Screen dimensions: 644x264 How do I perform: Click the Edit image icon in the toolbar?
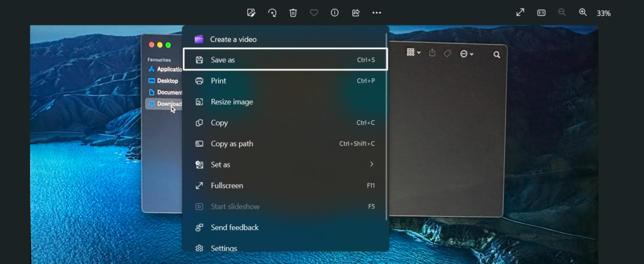(252, 13)
